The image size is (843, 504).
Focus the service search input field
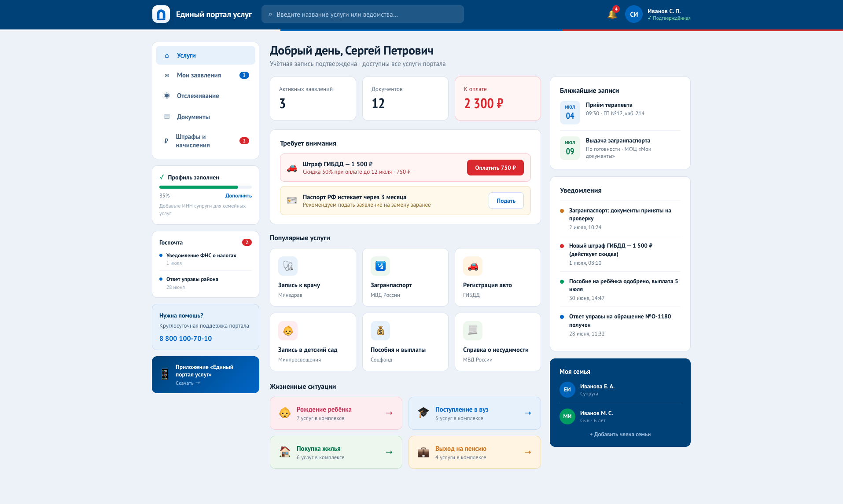pos(363,14)
